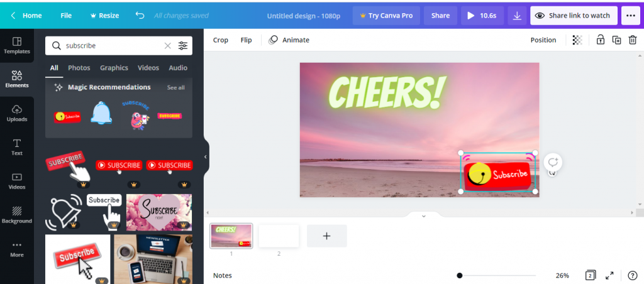Click the lock icon in toolbar

click(x=601, y=40)
